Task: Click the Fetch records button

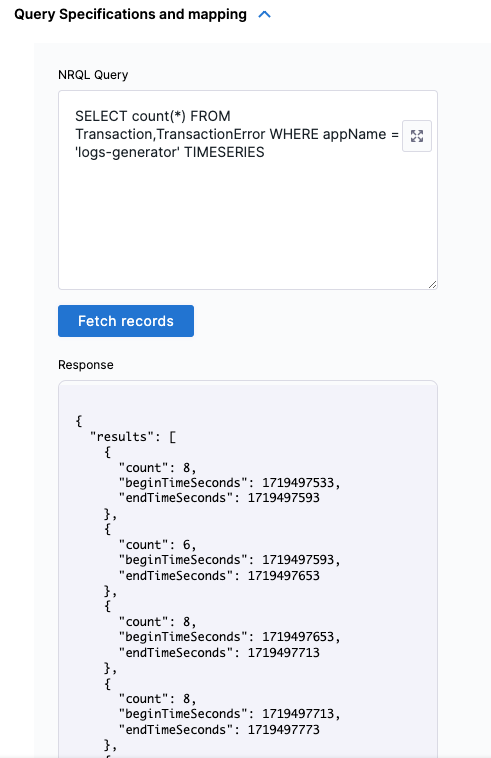Action: pos(126,321)
